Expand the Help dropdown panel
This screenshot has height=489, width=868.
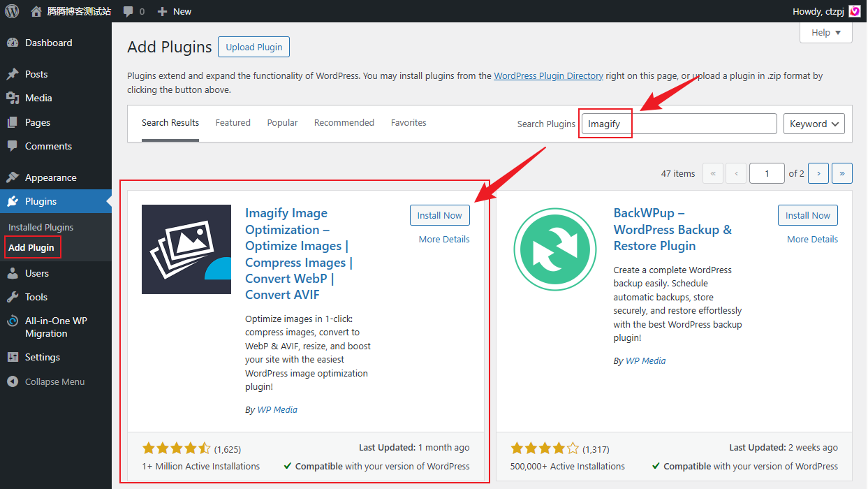tap(825, 33)
